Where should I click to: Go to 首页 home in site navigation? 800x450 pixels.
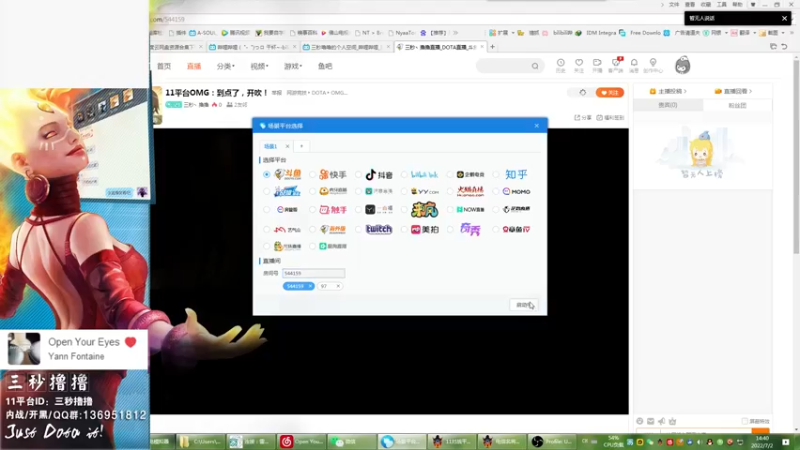[164, 66]
